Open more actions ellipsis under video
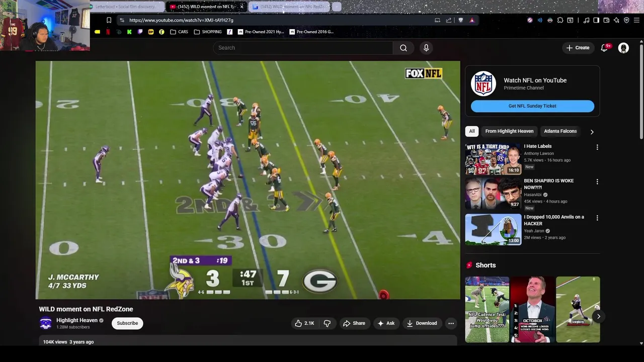 (451, 323)
